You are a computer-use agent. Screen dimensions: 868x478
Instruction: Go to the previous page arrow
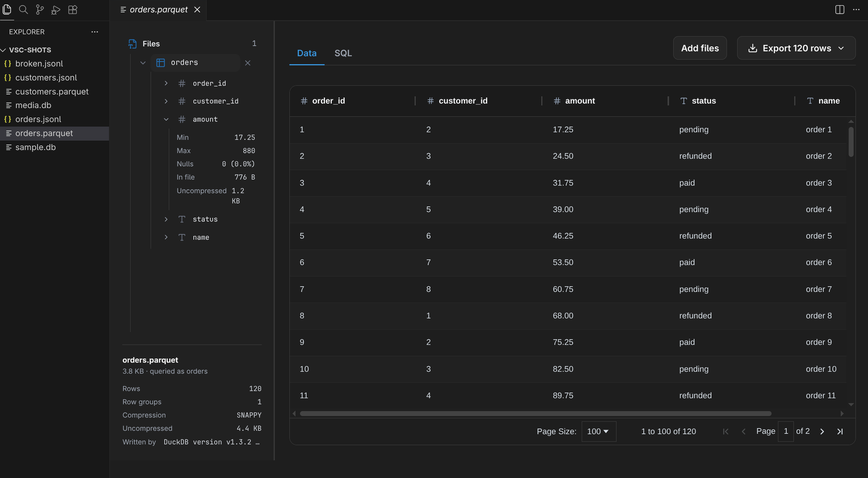(743, 431)
